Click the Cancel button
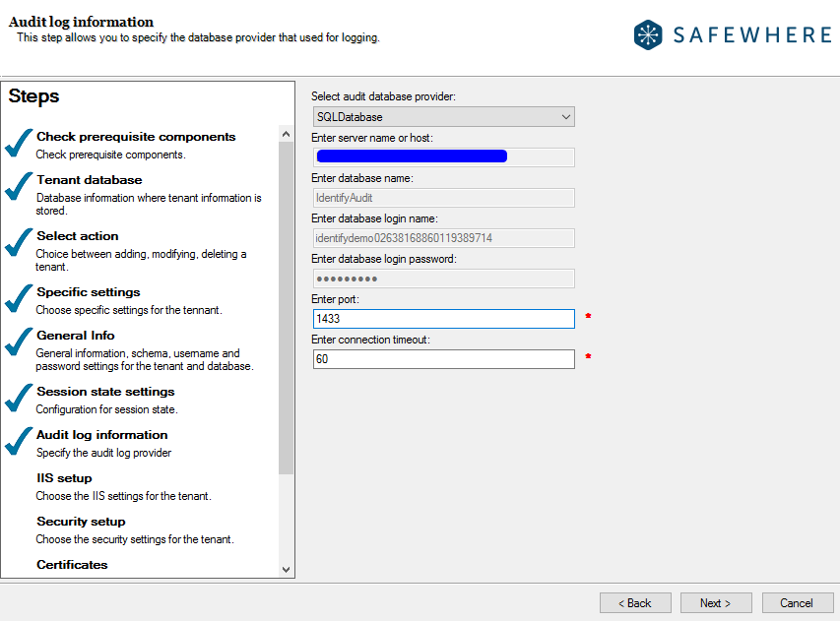The image size is (840, 621). [797, 602]
